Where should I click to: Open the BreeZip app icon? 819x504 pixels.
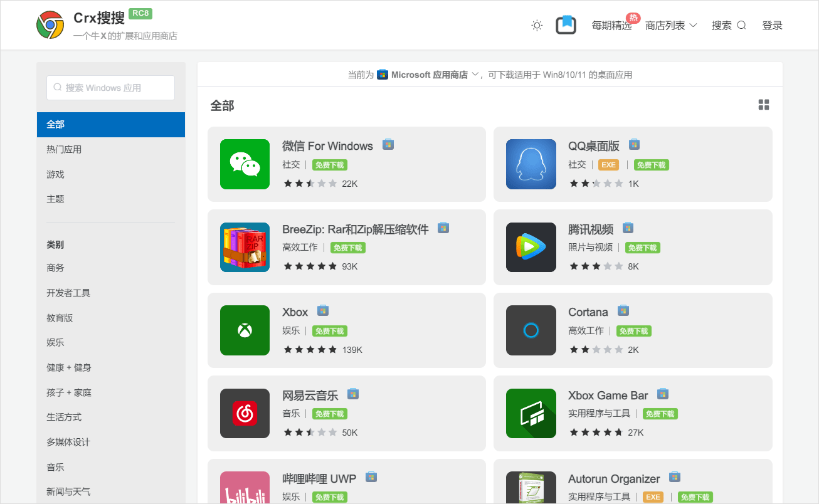[x=245, y=247]
